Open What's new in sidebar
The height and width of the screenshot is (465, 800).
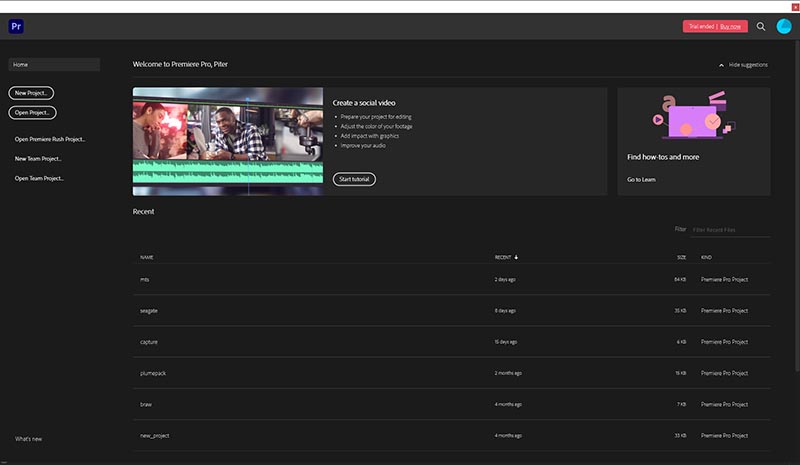pyautogui.click(x=28, y=439)
